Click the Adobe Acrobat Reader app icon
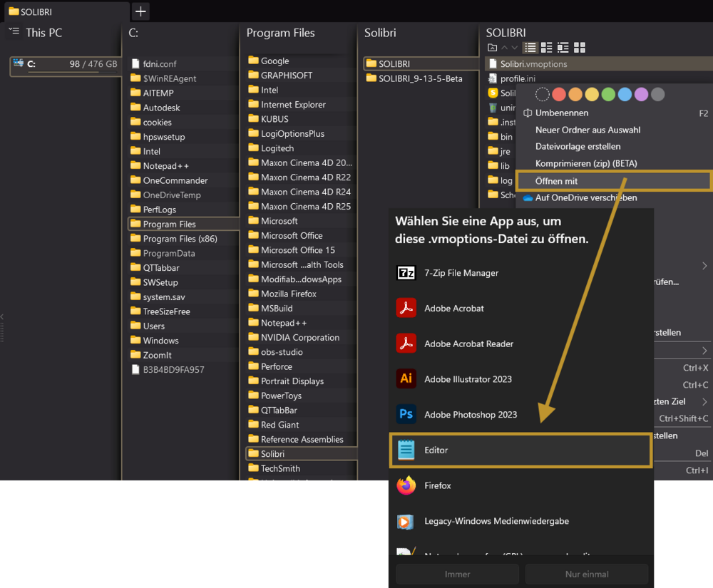 (x=406, y=344)
